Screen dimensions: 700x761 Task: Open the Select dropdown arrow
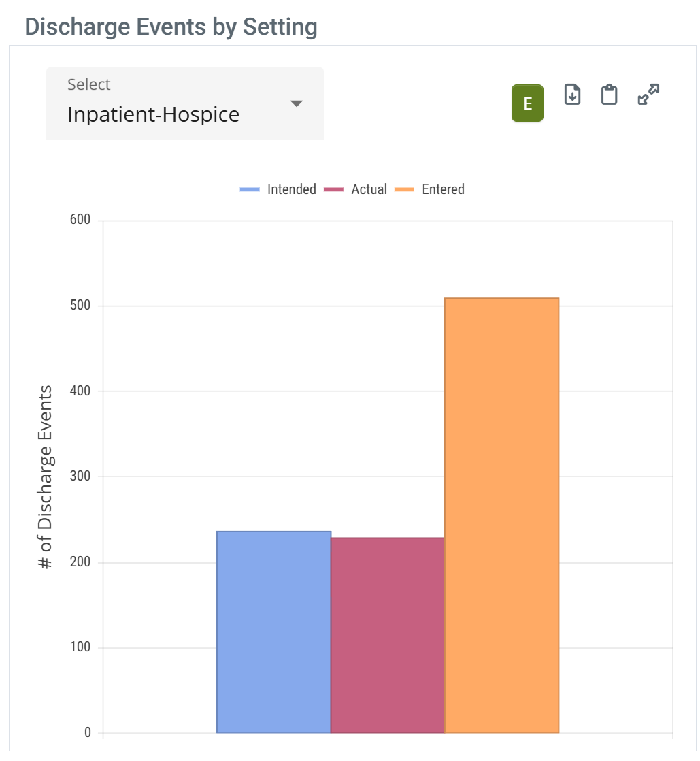[296, 103]
